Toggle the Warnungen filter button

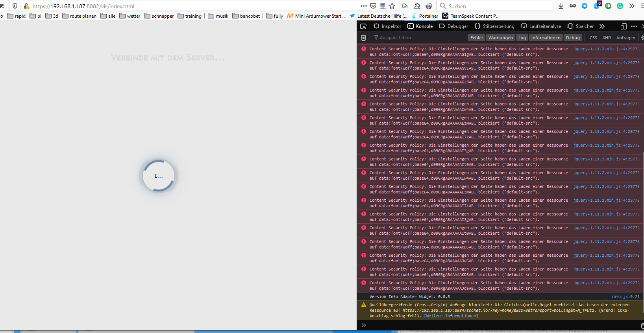coord(500,38)
